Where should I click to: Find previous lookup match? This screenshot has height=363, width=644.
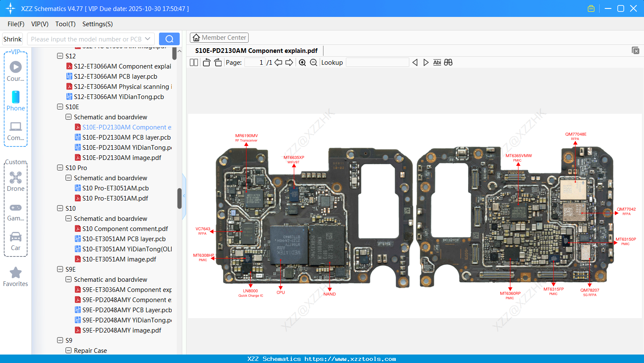click(x=415, y=62)
